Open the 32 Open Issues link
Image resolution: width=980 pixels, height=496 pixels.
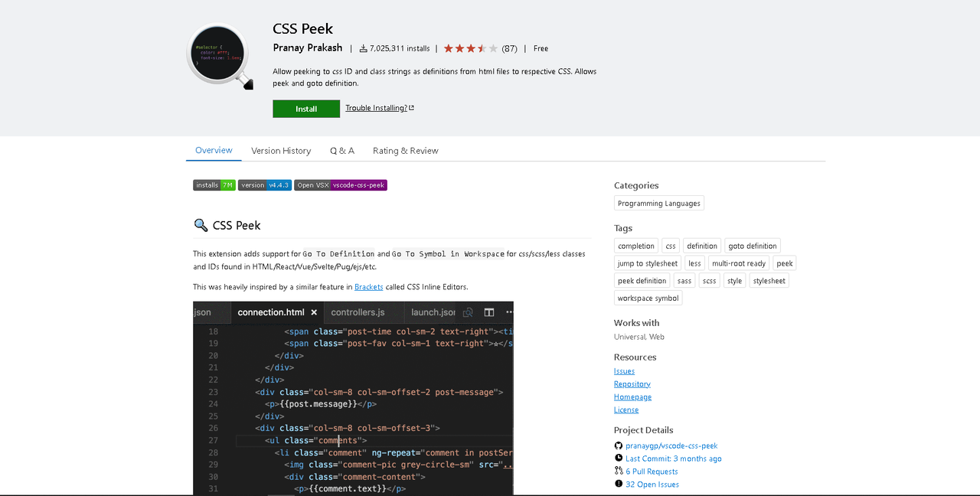(x=652, y=485)
